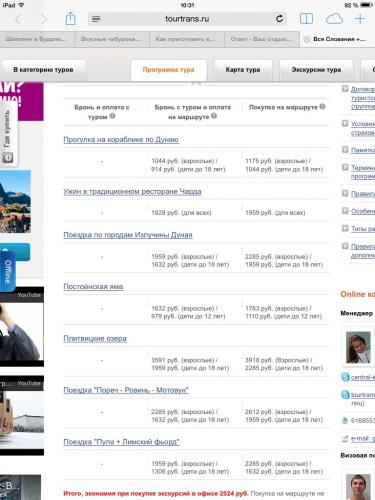Click the help icon next to 'Покупка на маршруте'
The width and height of the screenshot is (375, 500).
(x=322, y=106)
